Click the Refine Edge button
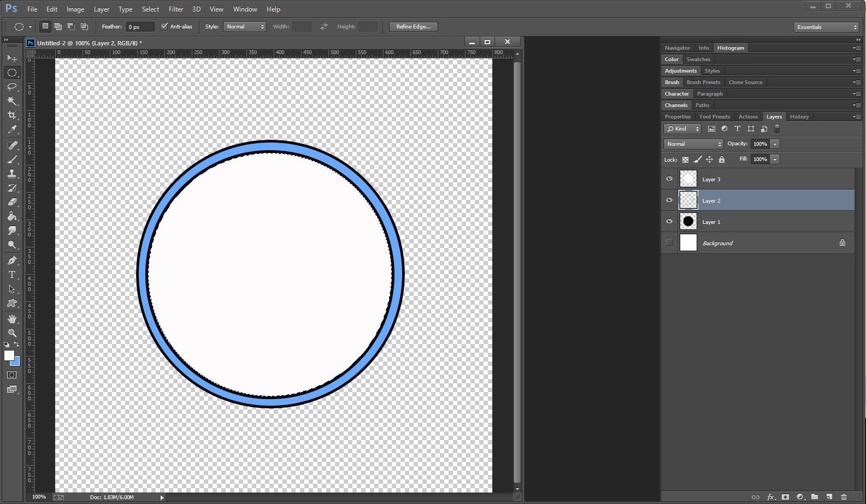The width and height of the screenshot is (866, 504). (414, 27)
